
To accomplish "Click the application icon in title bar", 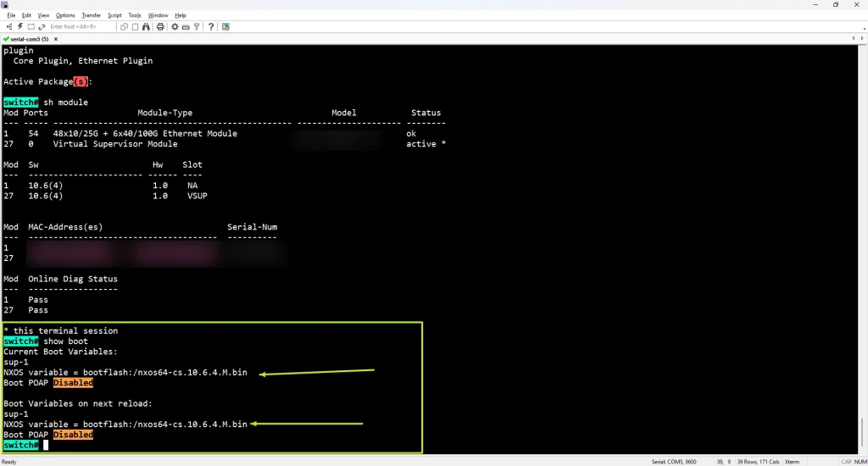I will pos(5,4).
